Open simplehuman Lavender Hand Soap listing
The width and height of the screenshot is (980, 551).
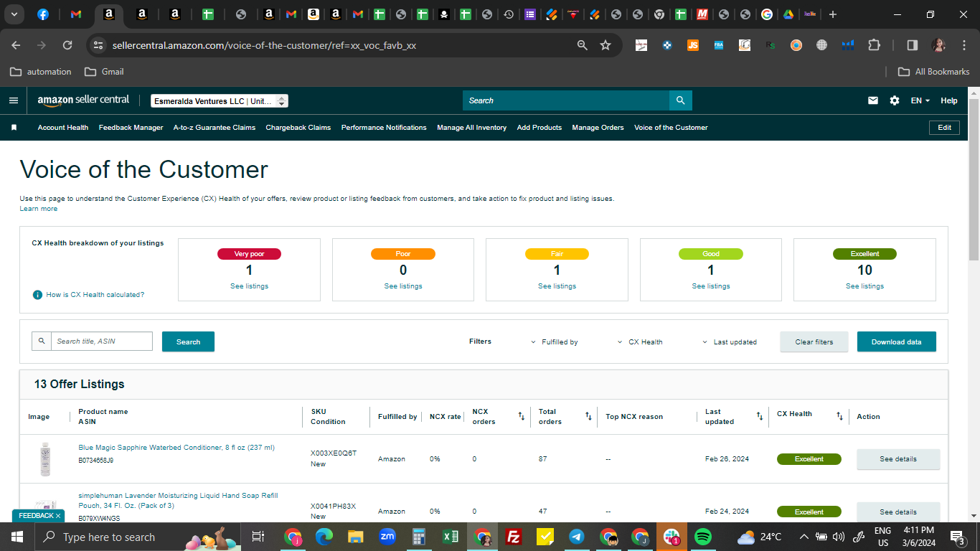178,501
